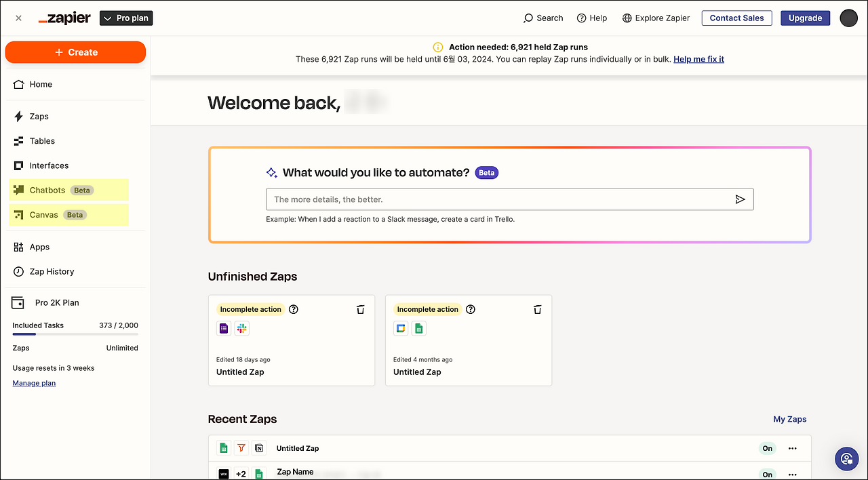Open the Untitled Zap edited 18 days ago
This screenshot has width=868, height=480.
pyautogui.click(x=292, y=340)
